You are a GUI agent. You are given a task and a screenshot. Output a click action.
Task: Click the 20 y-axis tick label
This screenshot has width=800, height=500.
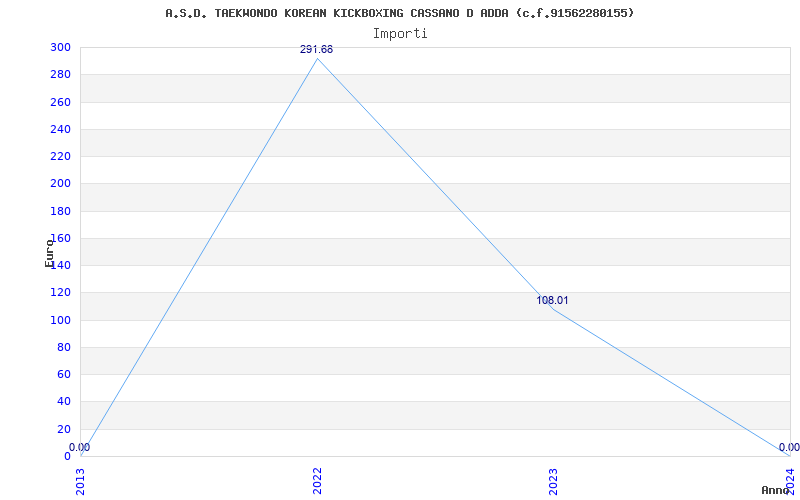click(x=63, y=429)
